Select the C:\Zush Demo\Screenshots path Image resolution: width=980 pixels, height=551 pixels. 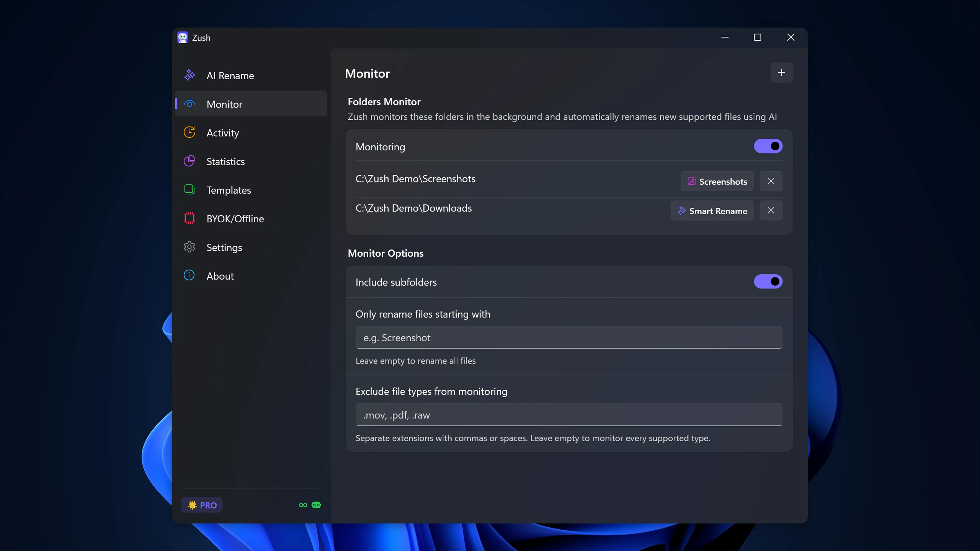coord(415,179)
